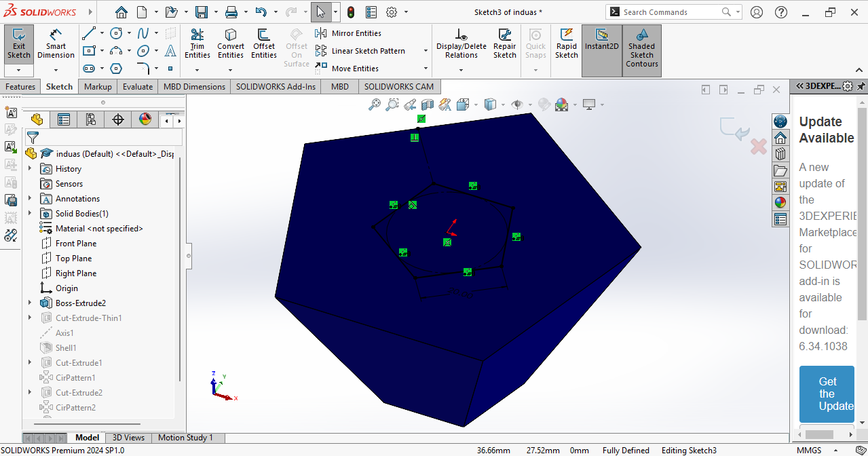The image size is (868, 456).
Task: Select the Circle sketch tool
Action: click(x=116, y=33)
